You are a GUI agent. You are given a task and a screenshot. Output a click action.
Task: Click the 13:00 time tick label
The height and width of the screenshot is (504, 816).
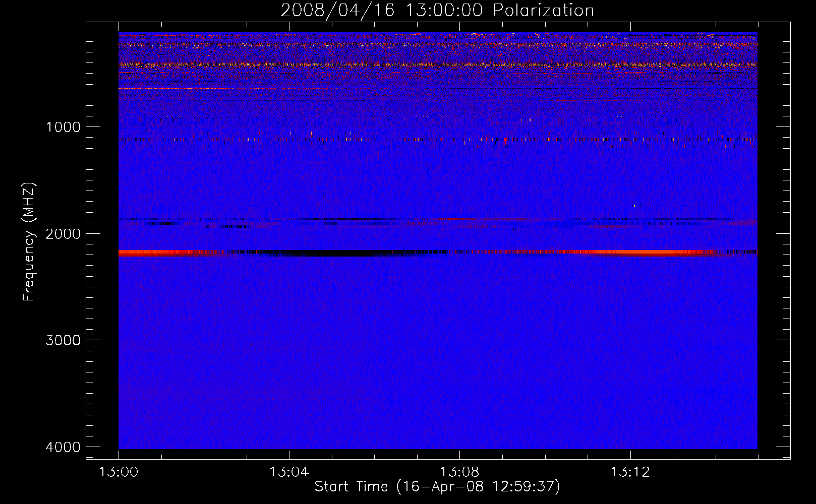pos(119,472)
